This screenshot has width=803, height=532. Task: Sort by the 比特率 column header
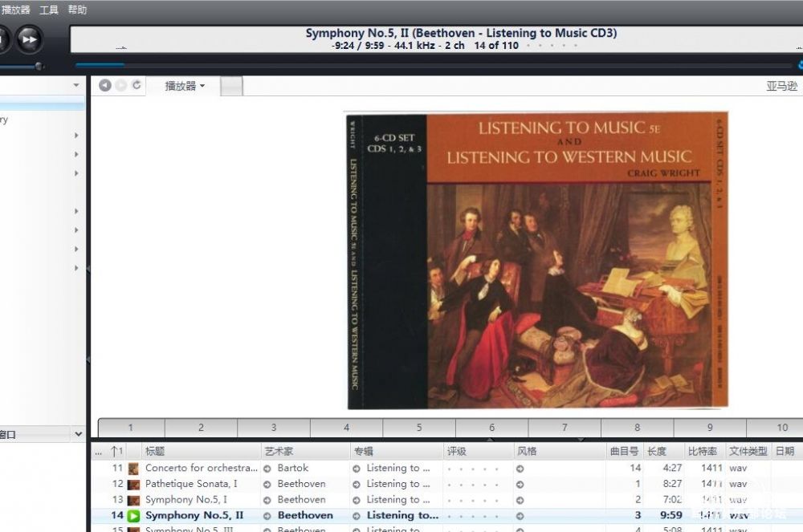coord(704,451)
